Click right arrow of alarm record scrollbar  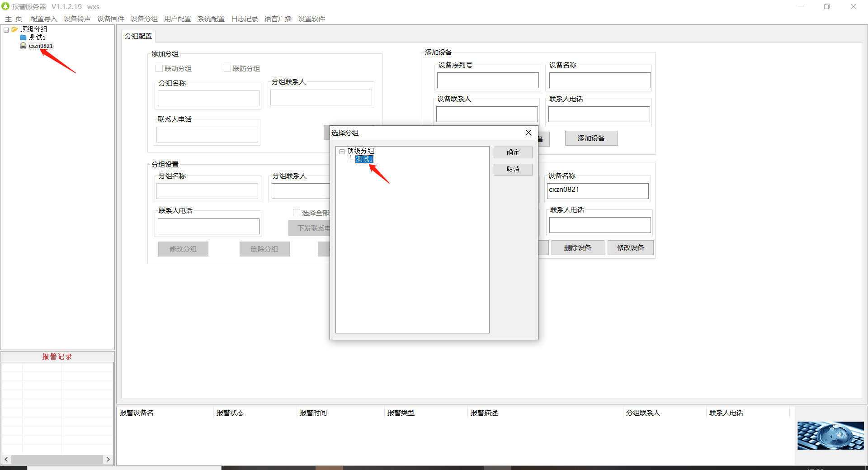click(x=108, y=459)
